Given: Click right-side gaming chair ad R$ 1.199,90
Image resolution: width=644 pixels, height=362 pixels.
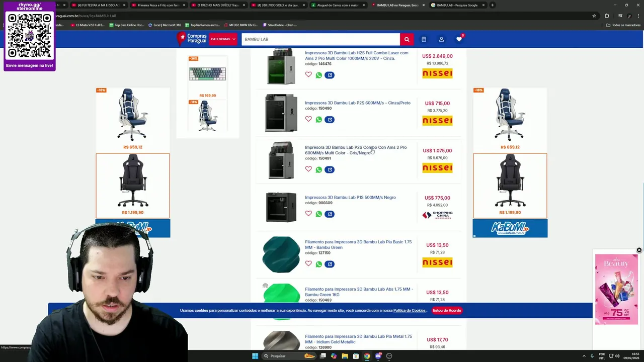Looking at the screenshot, I should point(510,186).
